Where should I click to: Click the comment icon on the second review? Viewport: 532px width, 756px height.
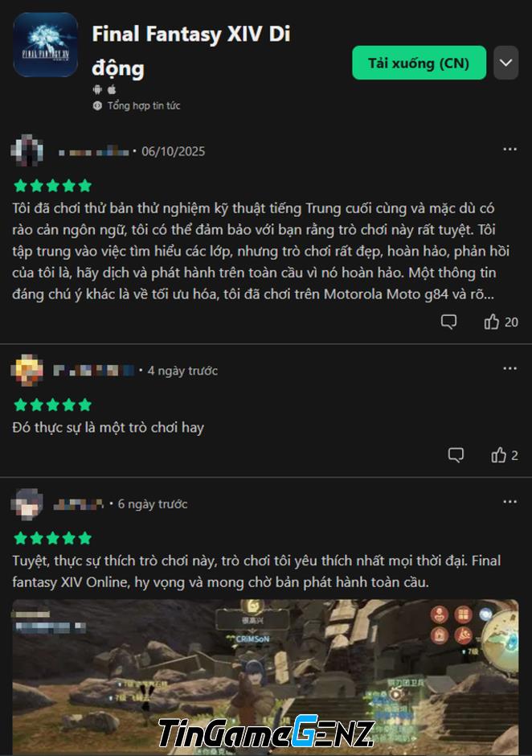click(x=456, y=455)
